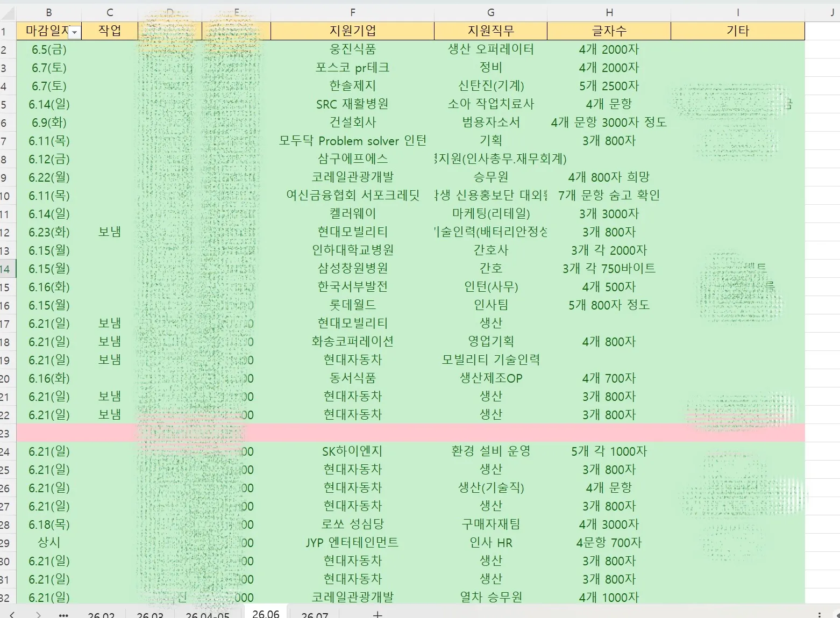Viewport: 840px width, 618px height.
Task: Select the 신탄진(기계) cell
Action: pyautogui.click(x=490, y=86)
